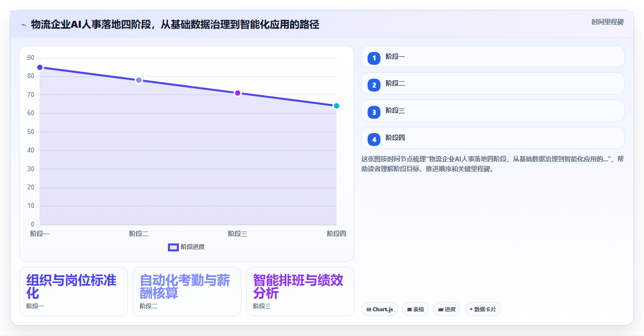Viewport: 644px width, 336px height.
Task: Click the description paragraph starting 这张图按时间节点
Action: [493, 164]
